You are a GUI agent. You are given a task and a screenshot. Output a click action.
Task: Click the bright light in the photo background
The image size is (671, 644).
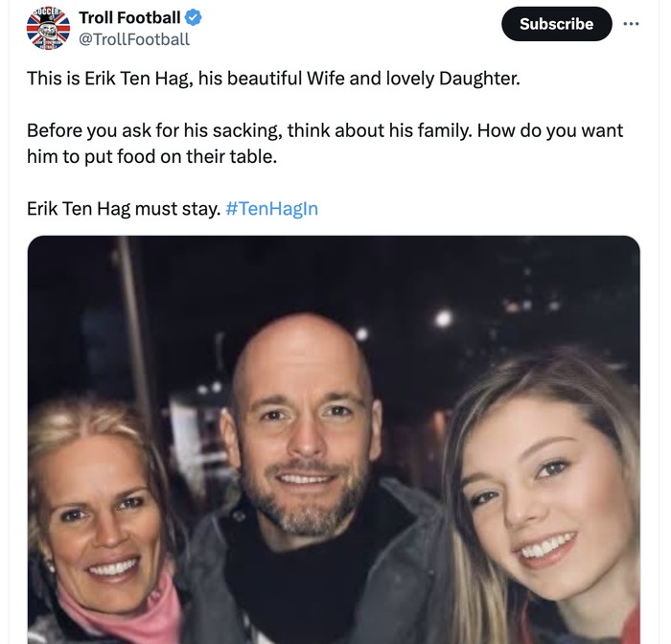pos(443,318)
